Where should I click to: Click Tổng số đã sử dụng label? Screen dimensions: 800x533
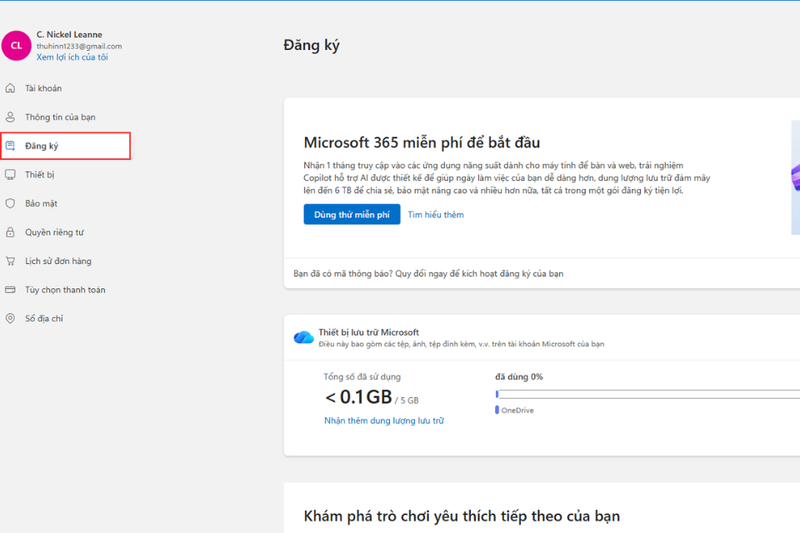click(x=362, y=376)
